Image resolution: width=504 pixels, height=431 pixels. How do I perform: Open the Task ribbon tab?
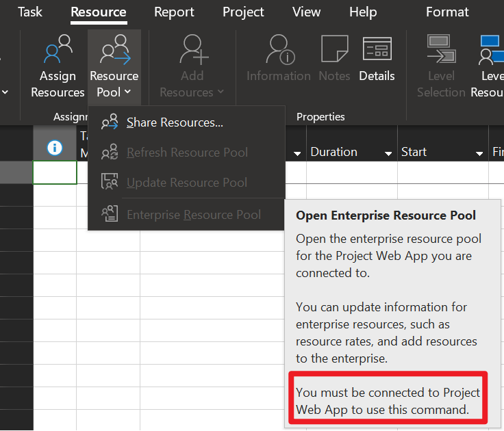click(x=30, y=12)
